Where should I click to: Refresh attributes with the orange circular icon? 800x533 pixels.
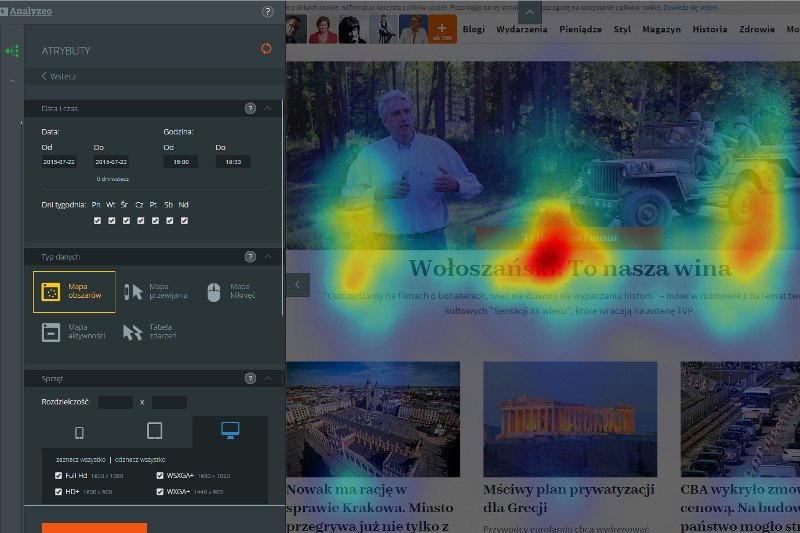[x=266, y=49]
